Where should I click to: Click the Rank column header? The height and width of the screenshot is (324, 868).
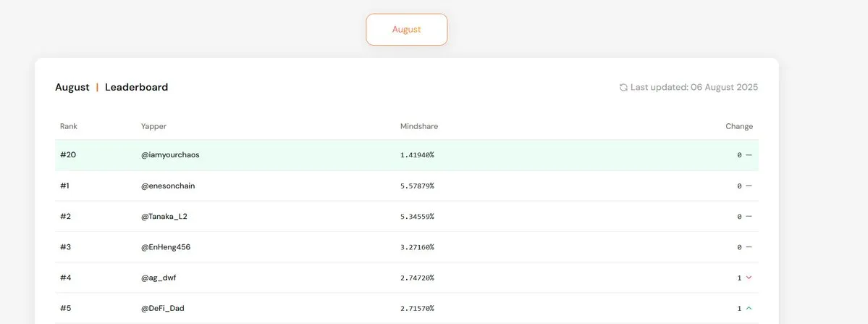coord(69,126)
